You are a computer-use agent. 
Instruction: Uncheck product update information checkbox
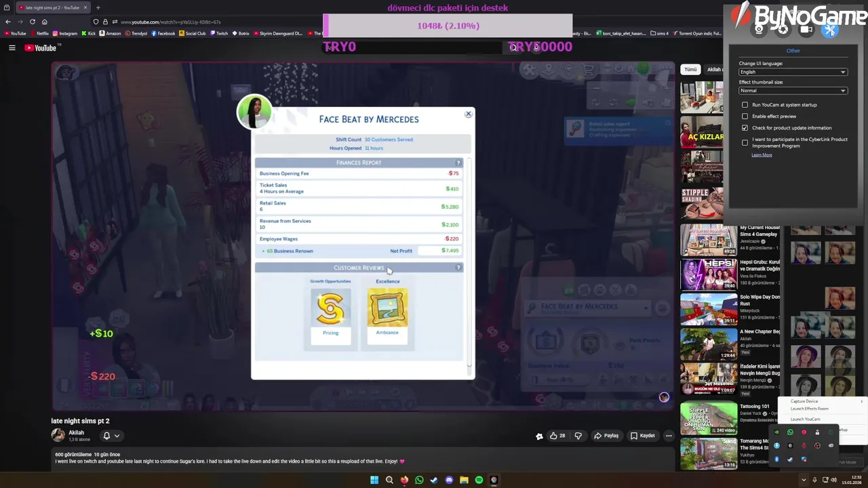[745, 128]
